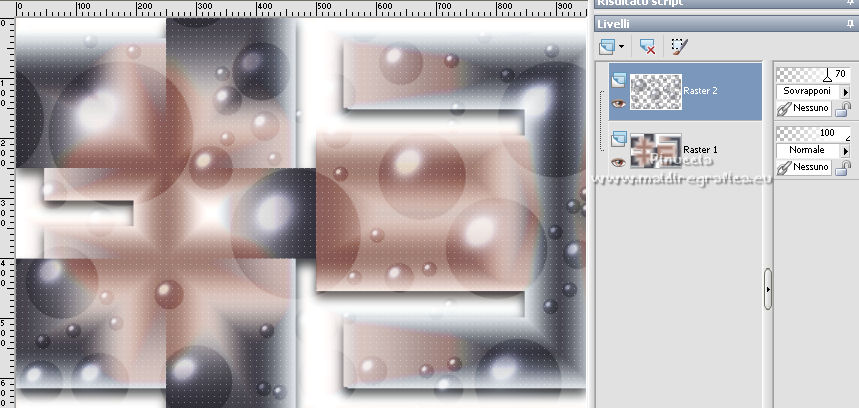Click the layers panel splitter handle arrow

pos(768,289)
